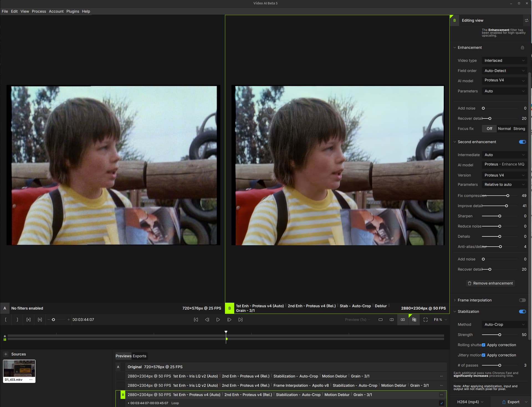The height and width of the screenshot is (407, 532).
Task: Click the Export button
Action: [511, 402]
